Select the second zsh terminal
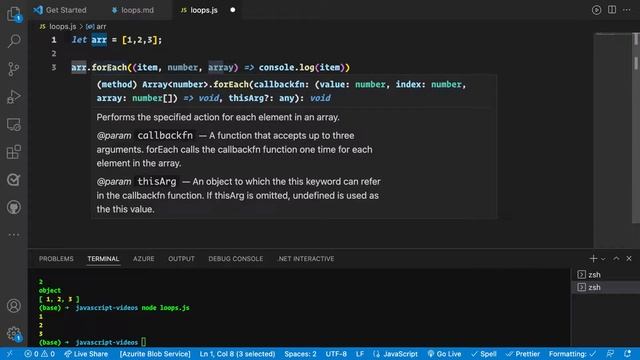Viewport: 640px width, 360px height. pyautogui.click(x=606, y=287)
